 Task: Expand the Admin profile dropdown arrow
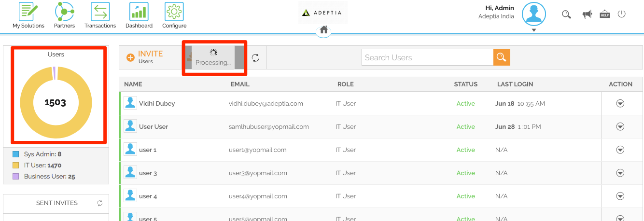point(533,30)
